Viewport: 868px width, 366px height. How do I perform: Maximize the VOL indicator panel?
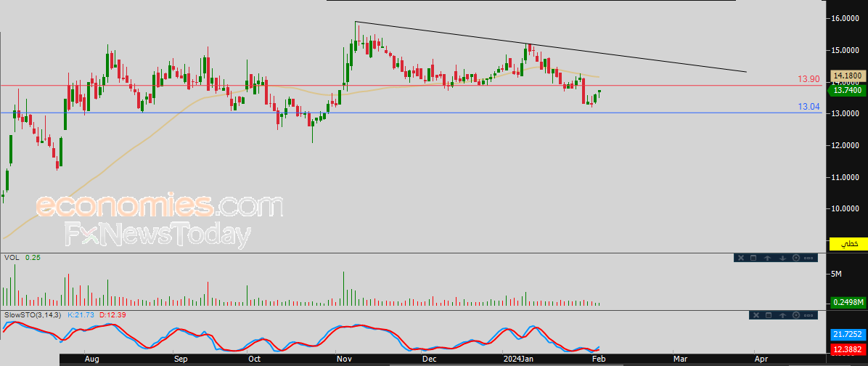(753, 258)
